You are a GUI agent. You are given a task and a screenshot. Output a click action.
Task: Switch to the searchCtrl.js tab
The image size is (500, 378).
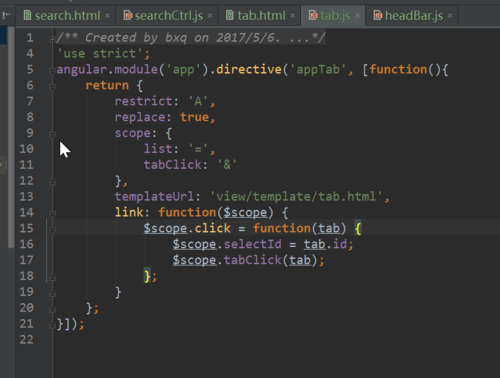coord(168,16)
